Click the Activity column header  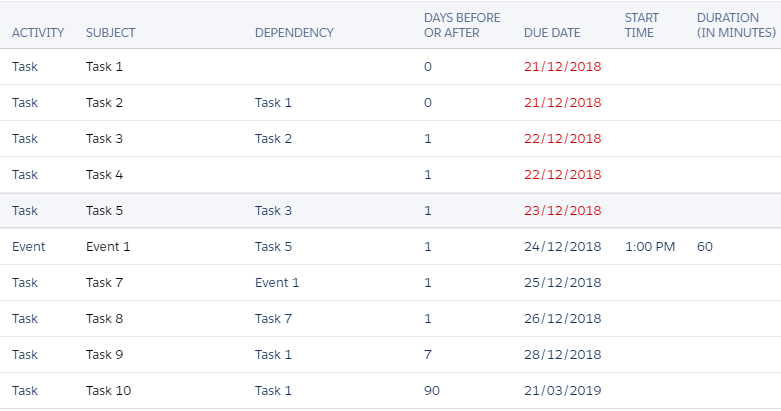coord(38,33)
